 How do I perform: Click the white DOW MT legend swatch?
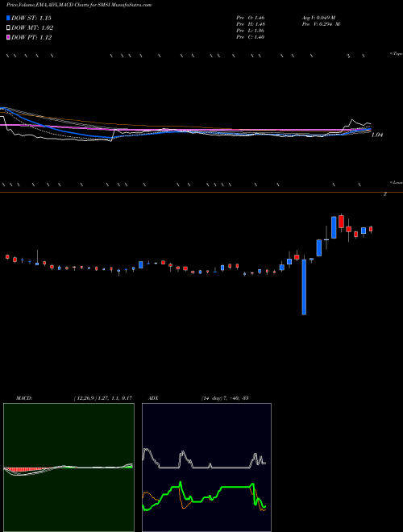[x=8, y=28]
